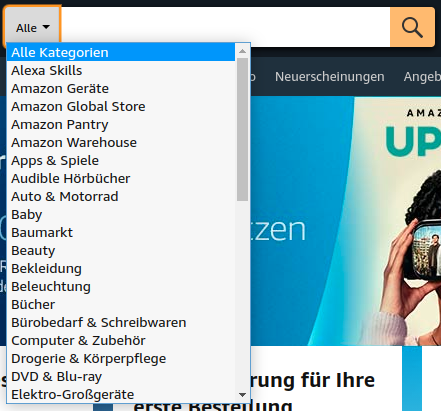Select Computer & Zubehör category
Image resolution: width=441 pixels, height=411 pixels.
(x=121, y=340)
